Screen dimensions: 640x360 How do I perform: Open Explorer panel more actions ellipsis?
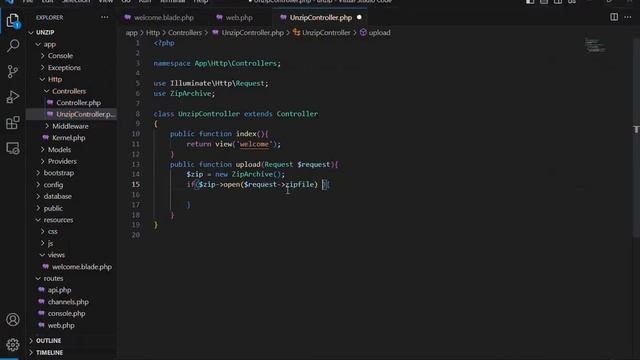coord(104,18)
